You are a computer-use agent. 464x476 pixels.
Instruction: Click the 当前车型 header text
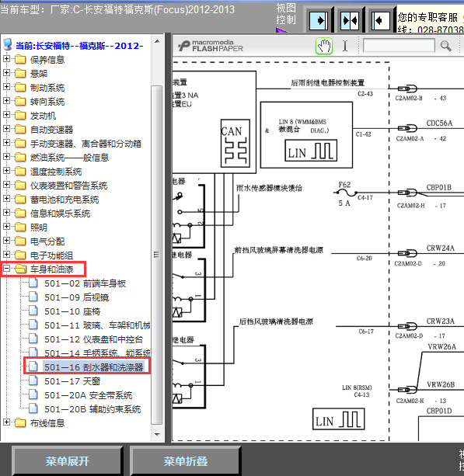[x=117, y=10]
